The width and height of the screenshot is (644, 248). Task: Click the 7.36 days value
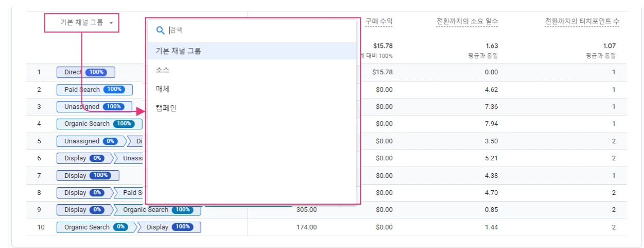[x=491, y=107]
